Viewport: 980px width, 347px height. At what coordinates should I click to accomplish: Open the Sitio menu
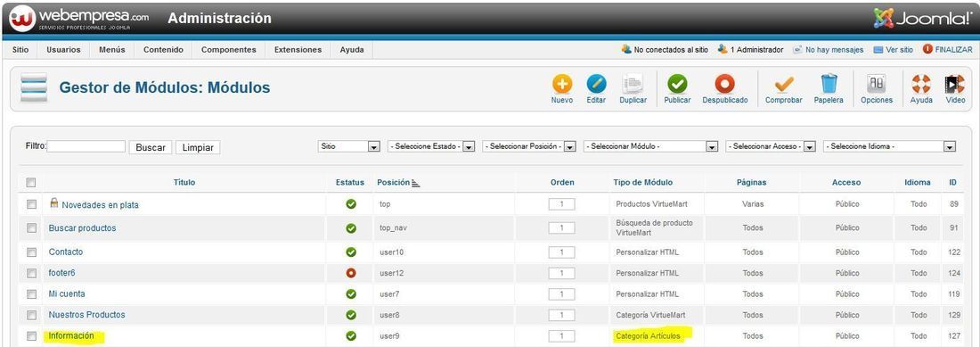pos(20,50)
